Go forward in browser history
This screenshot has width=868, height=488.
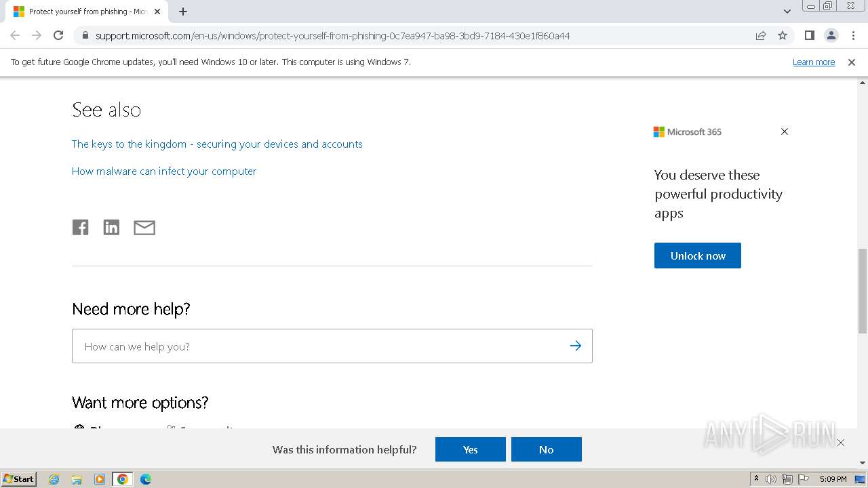(x=37, y=35)
